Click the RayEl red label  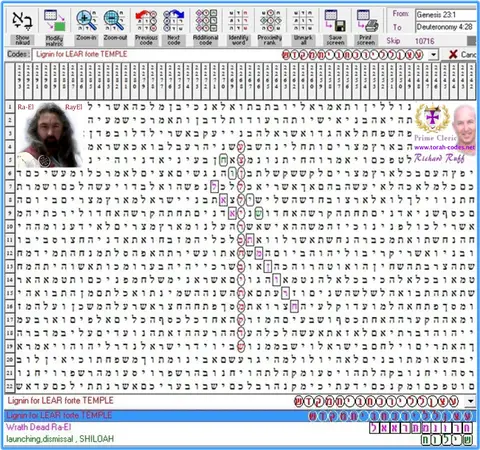(73, 107)
